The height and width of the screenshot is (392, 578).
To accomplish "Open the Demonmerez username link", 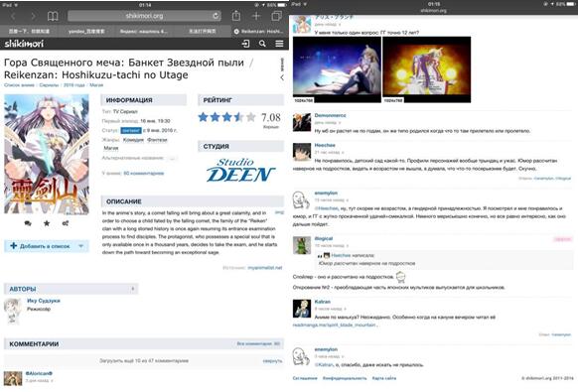I will tap(330, 115).
